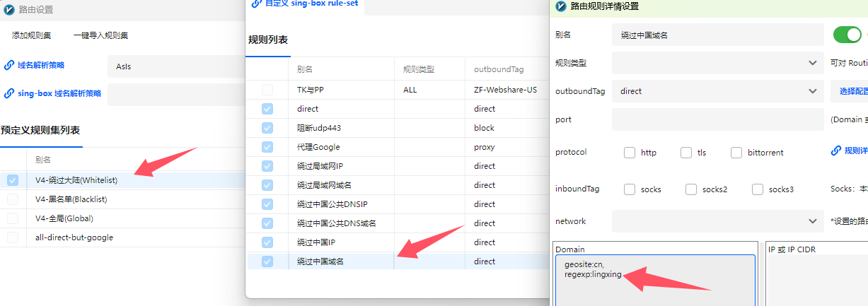Open the 域名解析策略 link

[x=41, y=65]
